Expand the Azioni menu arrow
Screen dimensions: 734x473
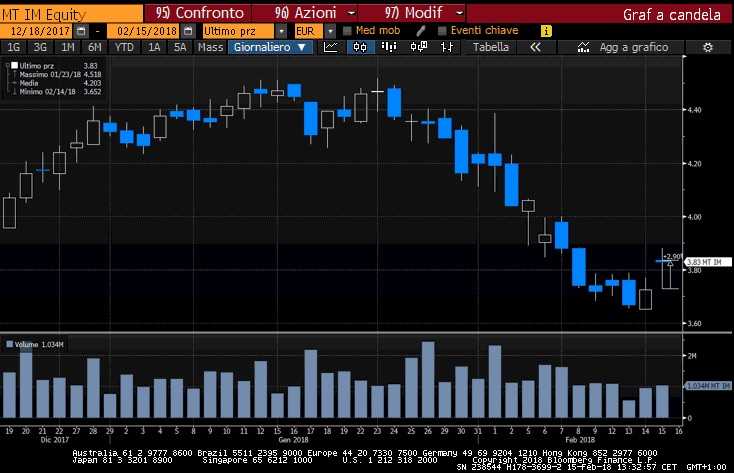tap(352, 13)
